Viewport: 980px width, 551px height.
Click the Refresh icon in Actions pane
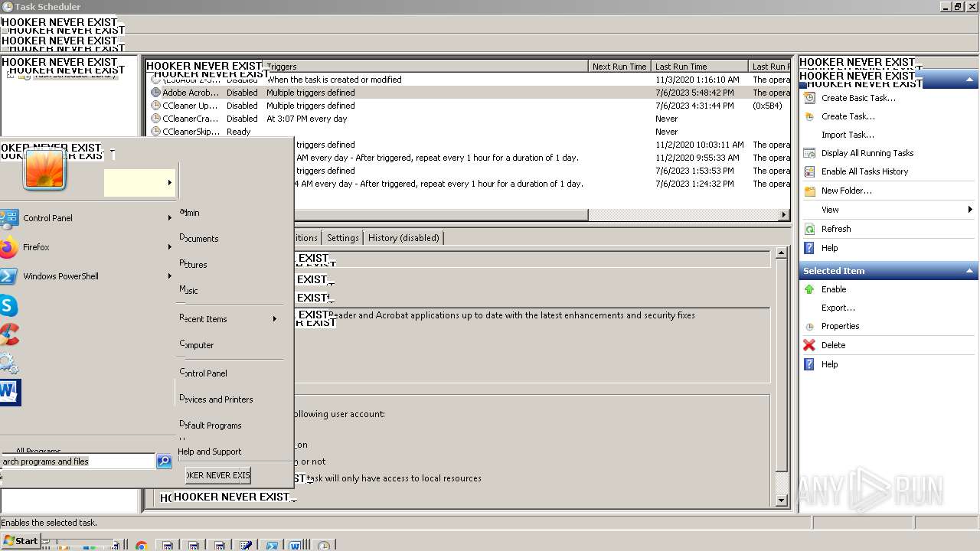tap(809, 229)
